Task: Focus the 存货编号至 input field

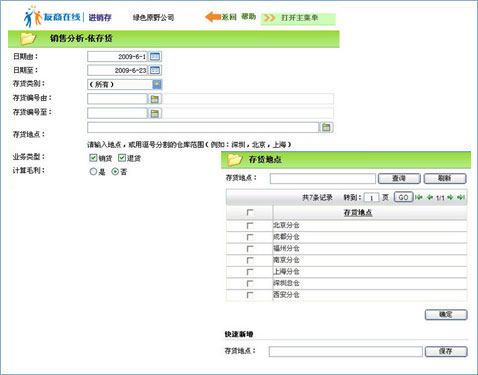Action: pos(117,113)
